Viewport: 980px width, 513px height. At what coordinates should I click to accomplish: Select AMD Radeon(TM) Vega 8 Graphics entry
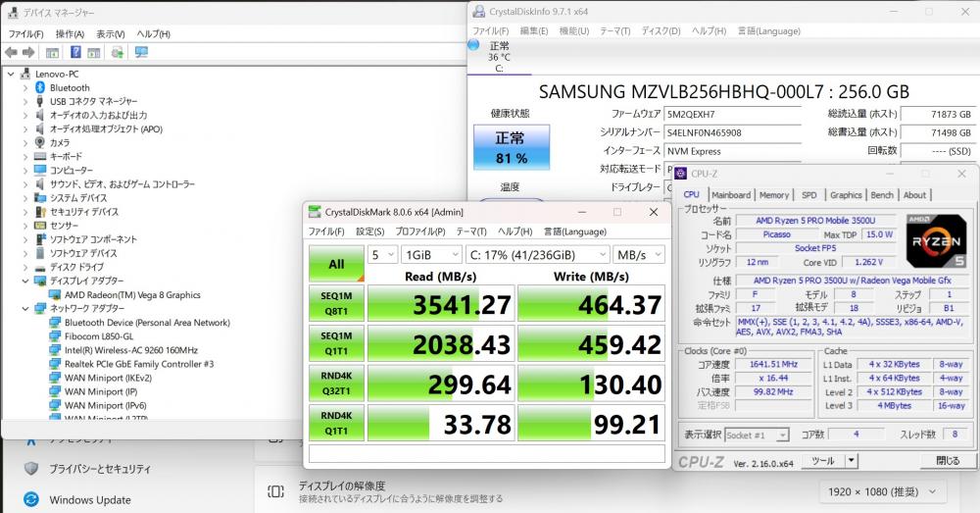tap(132, 294)
